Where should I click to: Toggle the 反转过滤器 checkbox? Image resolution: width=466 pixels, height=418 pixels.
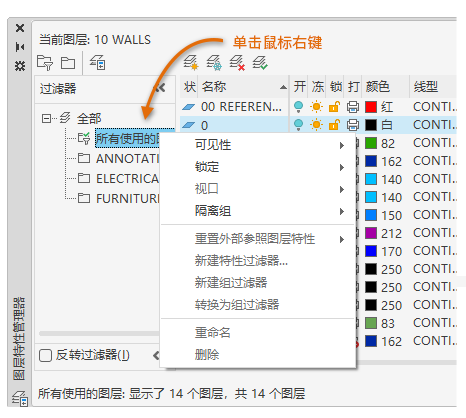coord(45,355)
